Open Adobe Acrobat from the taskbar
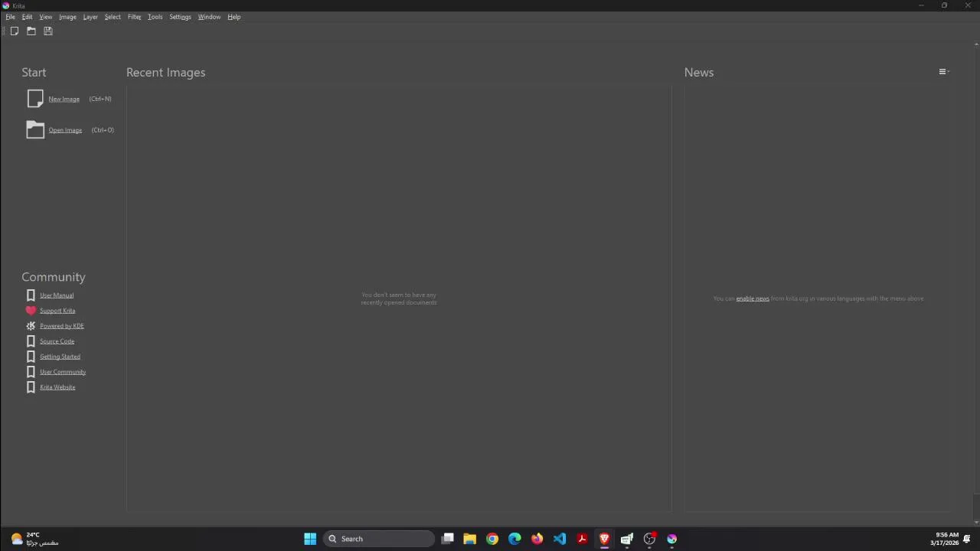This screenshot has width=980, height=551. (582, 539)
